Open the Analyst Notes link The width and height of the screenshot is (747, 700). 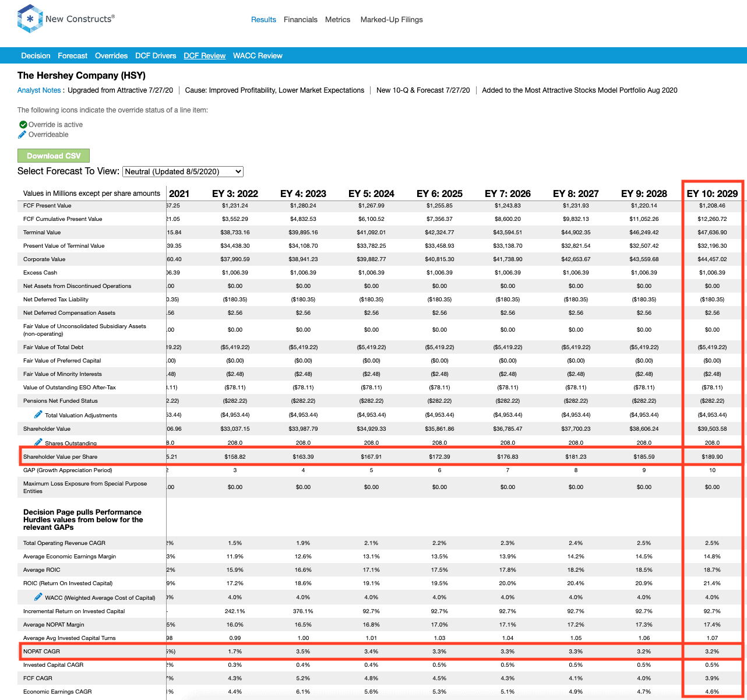point(39,90)
